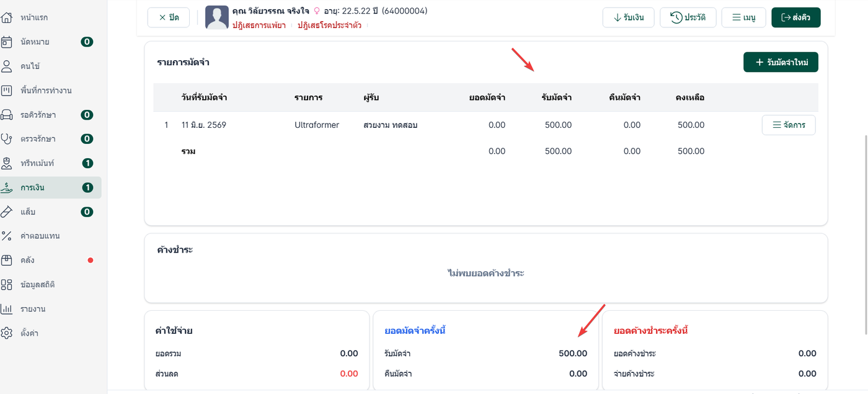This screenshot has height=394, width=868.
Task: Go to การเงิน finance menu item
Action: (x=51, y=187)
